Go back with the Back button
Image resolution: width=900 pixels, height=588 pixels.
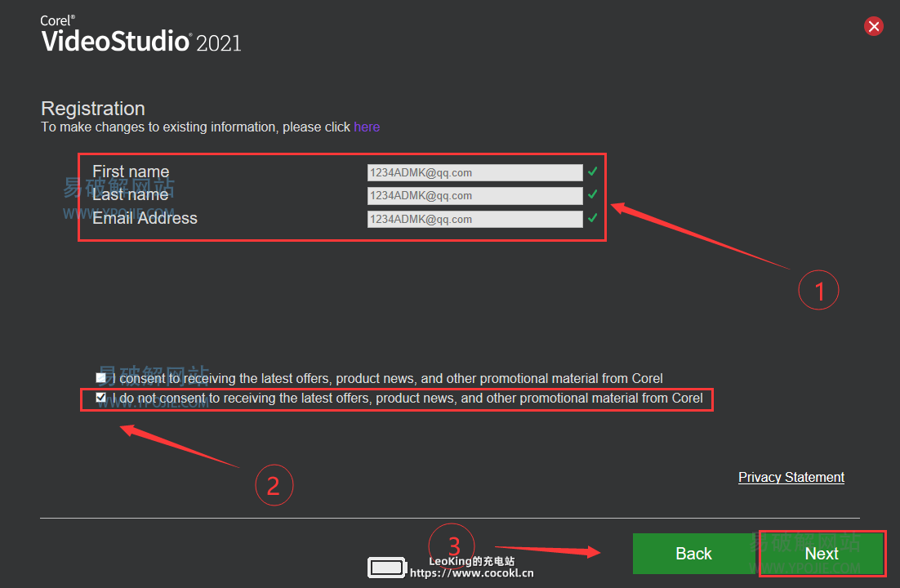point(694,554)
